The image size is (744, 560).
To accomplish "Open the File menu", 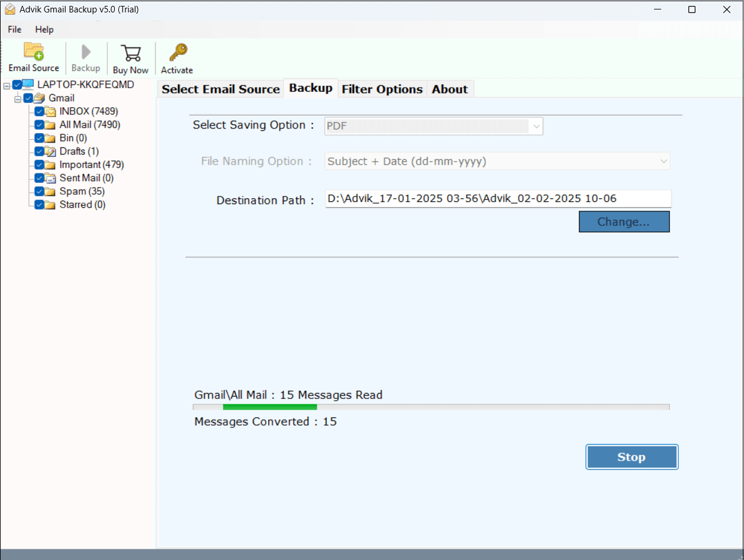I will (15, 30).
